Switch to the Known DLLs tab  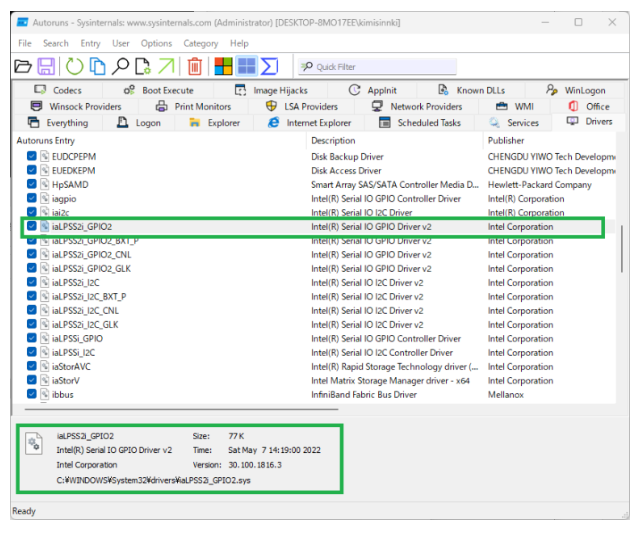coord(471,90)
